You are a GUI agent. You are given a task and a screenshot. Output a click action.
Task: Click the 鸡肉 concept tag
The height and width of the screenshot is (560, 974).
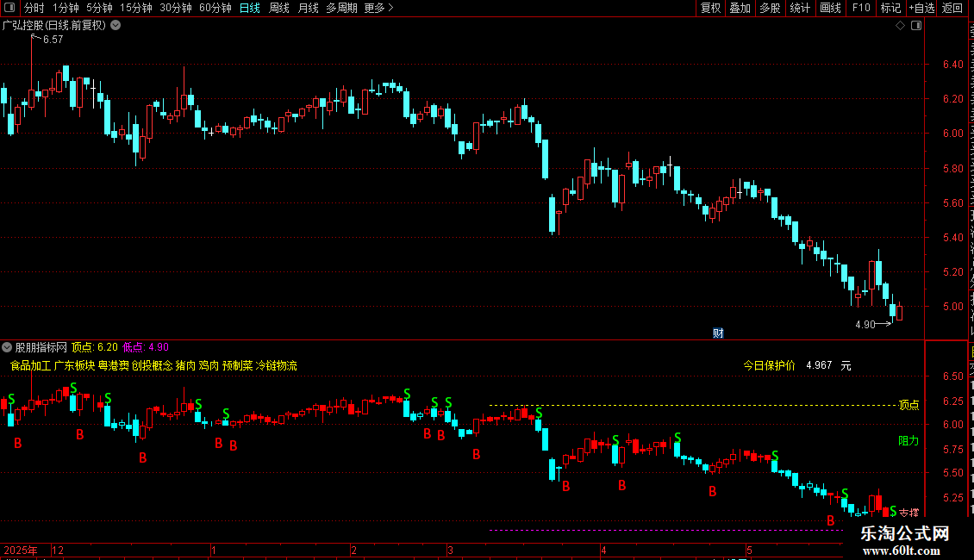click(209, 365)
